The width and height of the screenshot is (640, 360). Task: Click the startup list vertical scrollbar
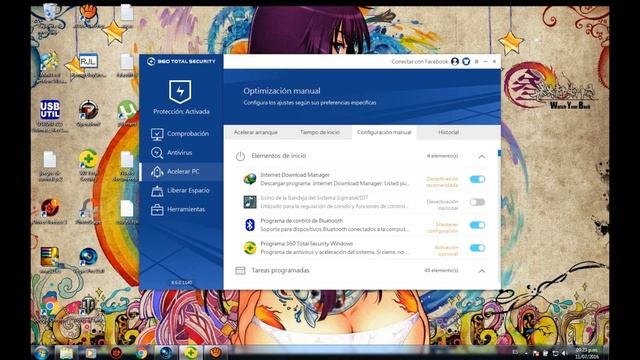pos(499,153)
